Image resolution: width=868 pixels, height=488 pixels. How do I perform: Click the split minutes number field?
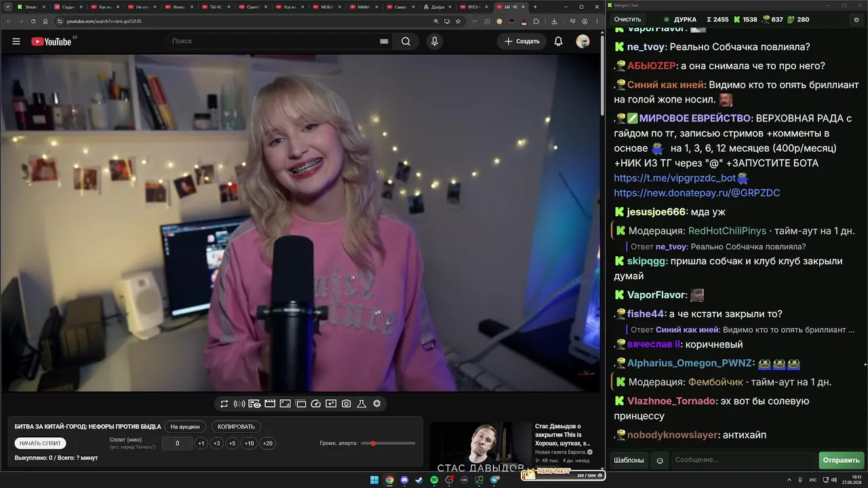[177, 443]
